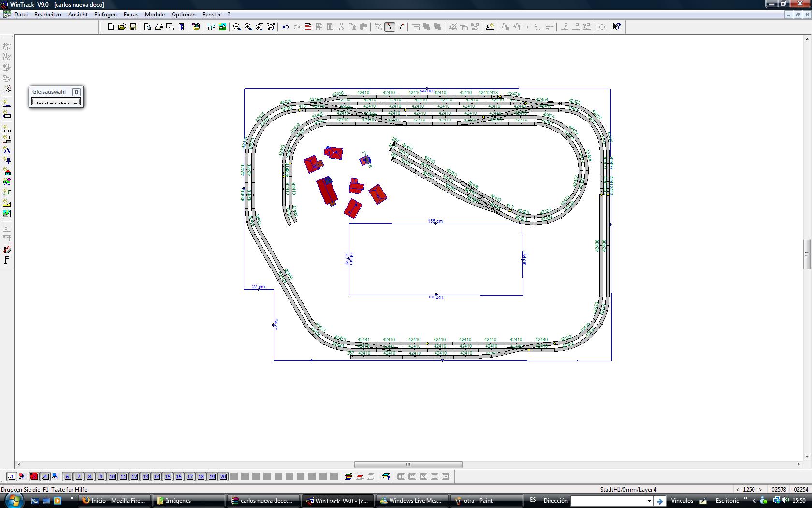Click the Zoom in magnifier icon

coord(248,27)
